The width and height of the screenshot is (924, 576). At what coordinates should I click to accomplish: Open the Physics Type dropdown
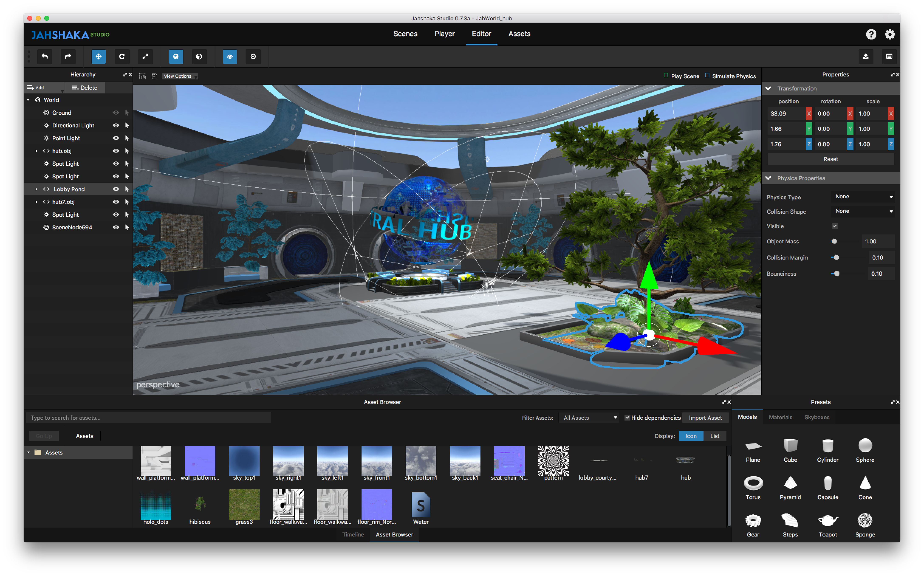pyautogui.click(x=863, y=197)
